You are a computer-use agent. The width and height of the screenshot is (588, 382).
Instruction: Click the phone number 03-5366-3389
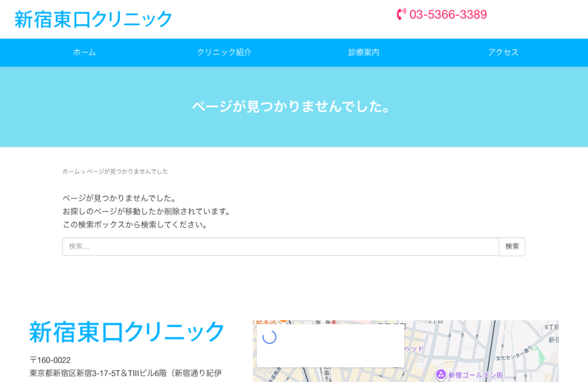pos(448,14)
